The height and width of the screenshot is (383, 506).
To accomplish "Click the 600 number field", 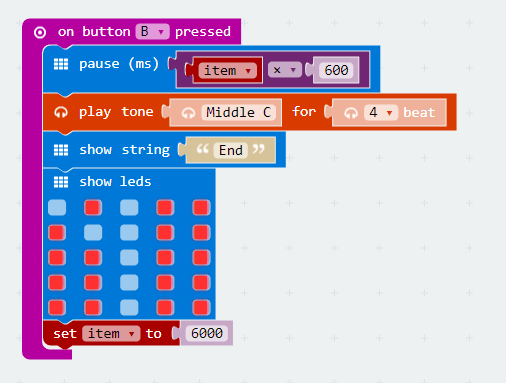I will 336,70.
